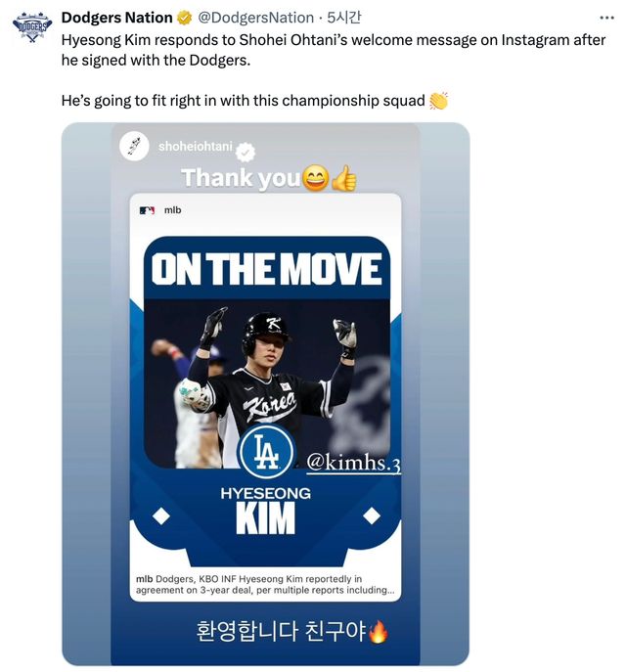Open the mlb post caption about 3-year deal
626x672 pixels.
pos(265,585)
